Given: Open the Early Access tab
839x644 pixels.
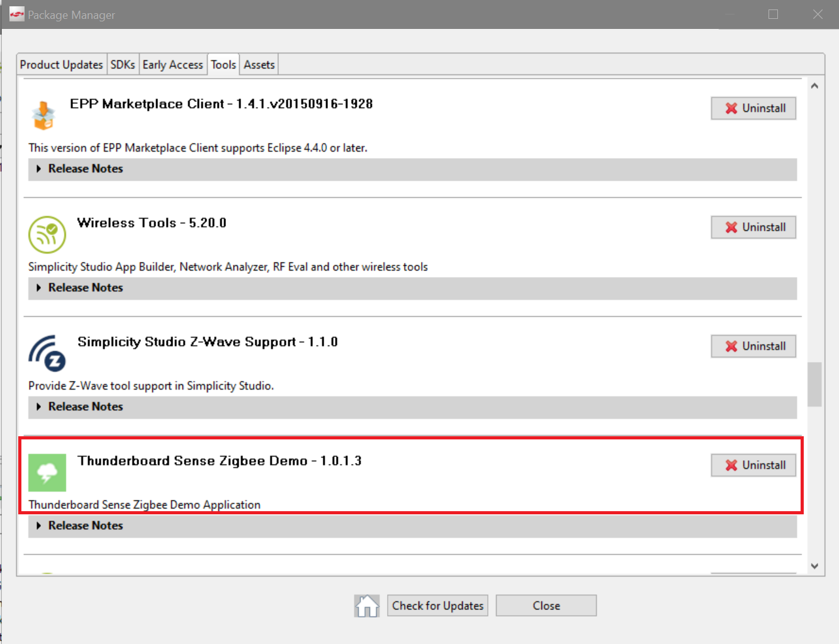Looking at the screenshot, I should click(x=172, y=64).
